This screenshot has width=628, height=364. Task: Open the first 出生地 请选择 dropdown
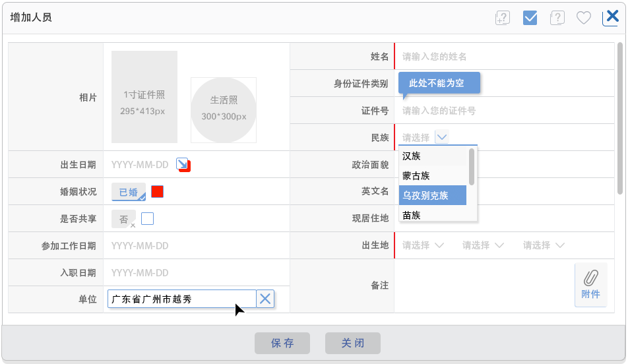[x=423, y=245]
